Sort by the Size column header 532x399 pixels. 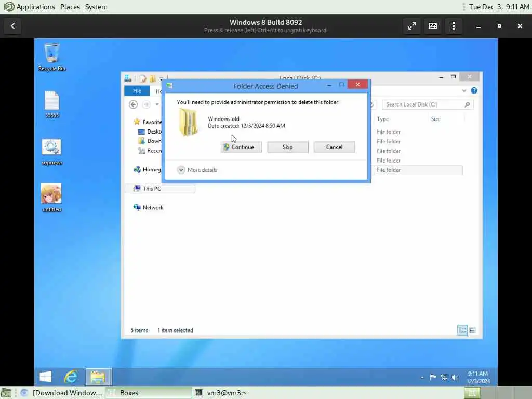pyautogui.click(x=436, y=119)
